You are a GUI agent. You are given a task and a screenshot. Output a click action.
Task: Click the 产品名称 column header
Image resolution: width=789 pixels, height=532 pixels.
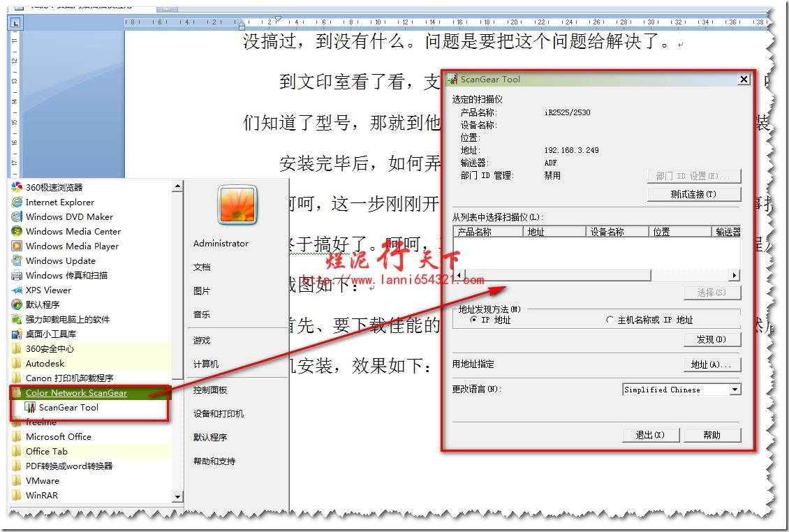point(488,232)
